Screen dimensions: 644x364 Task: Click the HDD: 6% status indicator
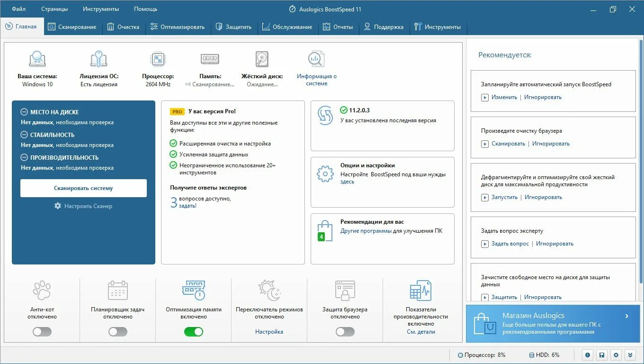tap(544, 355)
